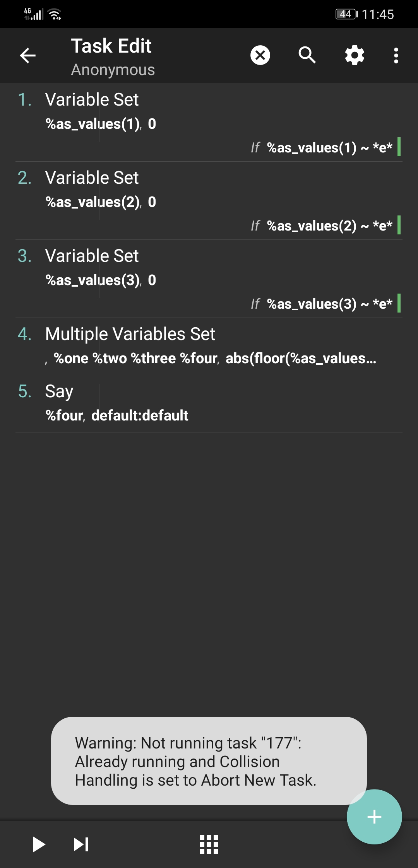Tap the If %as_values(1) condition
418x868 pixels.
coord(322,148)
